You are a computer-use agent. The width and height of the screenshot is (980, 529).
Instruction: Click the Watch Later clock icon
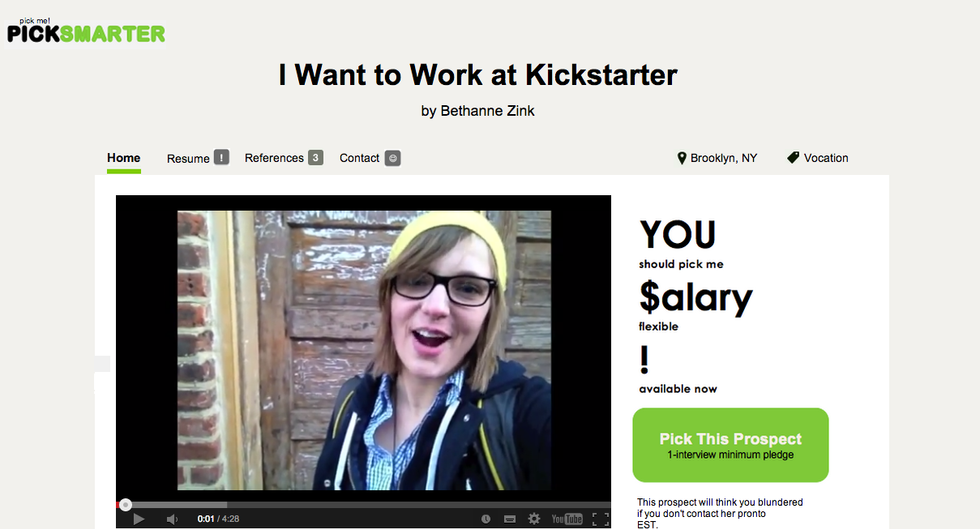(x=486, y=519)
